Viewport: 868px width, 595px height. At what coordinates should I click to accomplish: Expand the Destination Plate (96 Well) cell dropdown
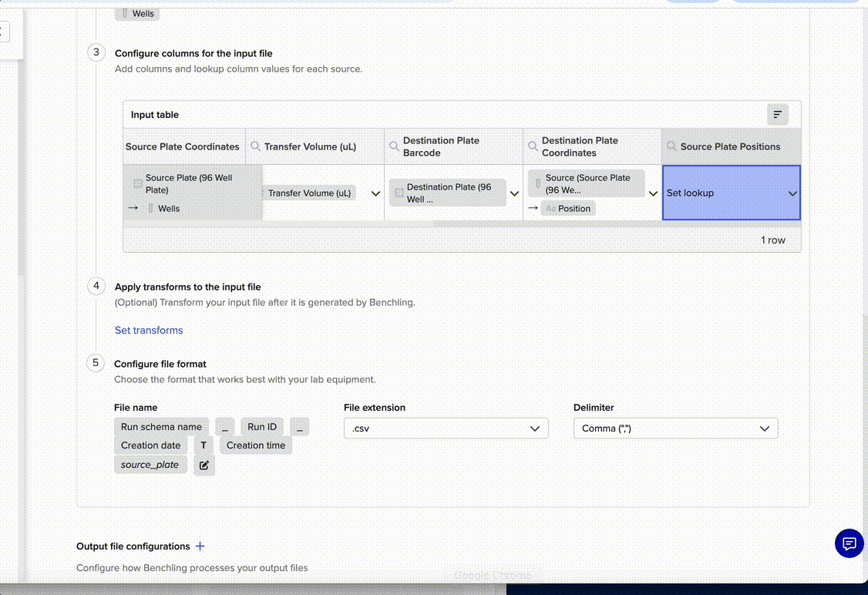point(514,193)
